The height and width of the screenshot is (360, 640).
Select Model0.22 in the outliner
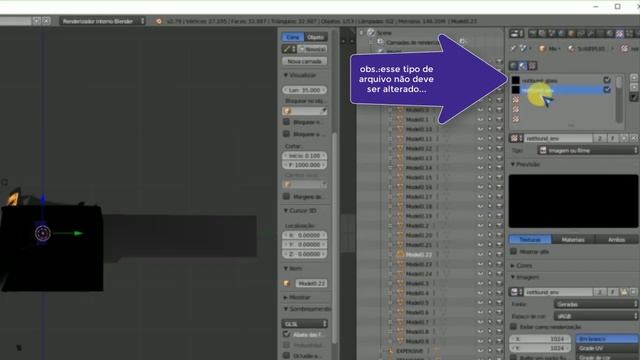(419, 255)
